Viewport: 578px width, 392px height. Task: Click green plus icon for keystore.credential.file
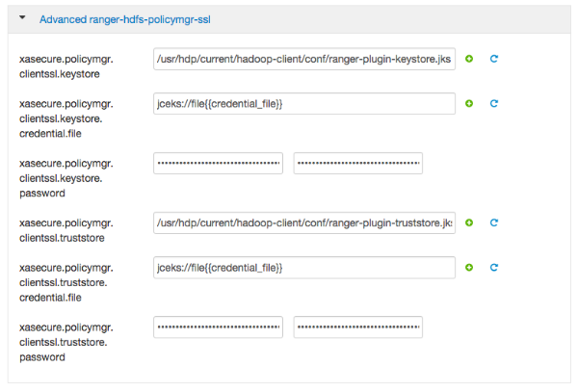tap(469, 103)
